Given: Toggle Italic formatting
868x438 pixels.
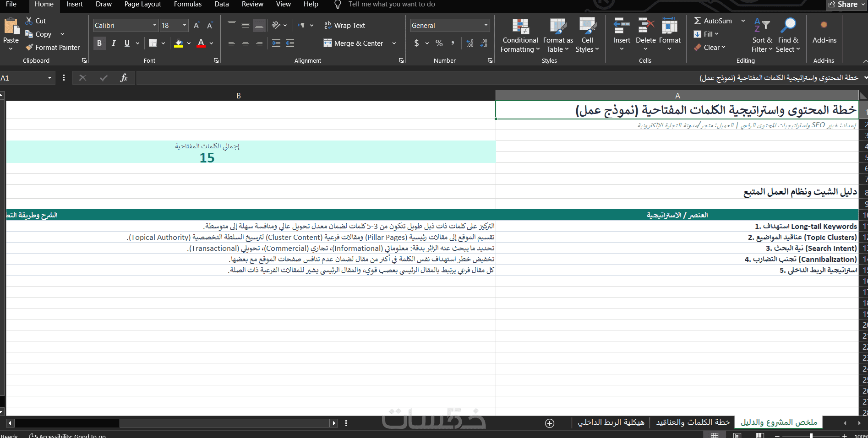Looking at the screenshot, I should coord(113,43).
